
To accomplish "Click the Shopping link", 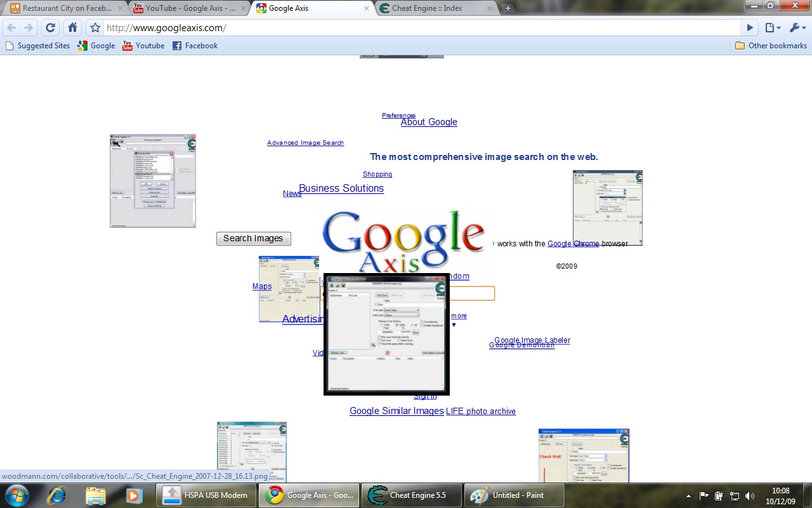I will pos(377,174).
